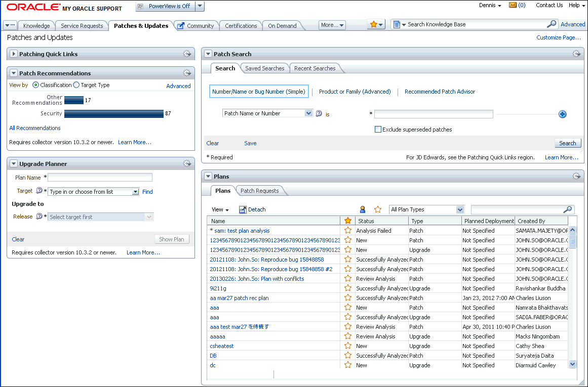Click the Find link beside Target
The width and height of the screenshot is (588, 387).
[x=147, y=191]
